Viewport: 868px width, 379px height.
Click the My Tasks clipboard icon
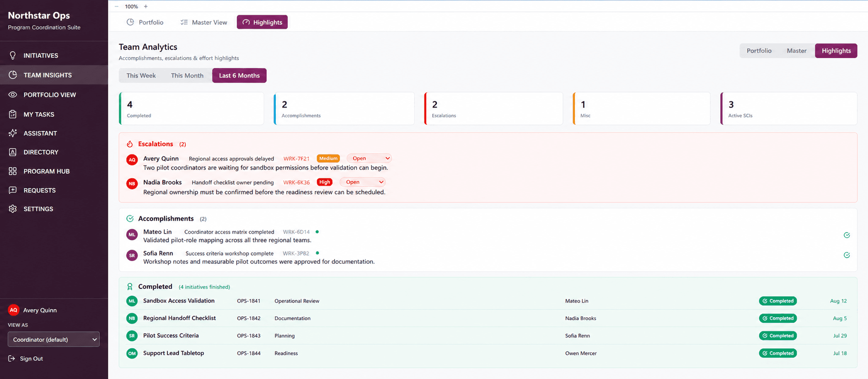point(13,114)
